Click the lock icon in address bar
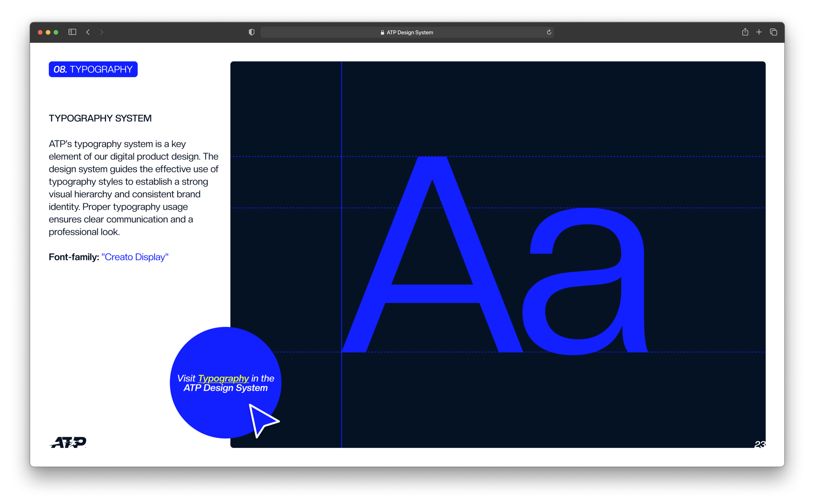The image size is (814, 504). pyautogui.click(x=382, y=32)
